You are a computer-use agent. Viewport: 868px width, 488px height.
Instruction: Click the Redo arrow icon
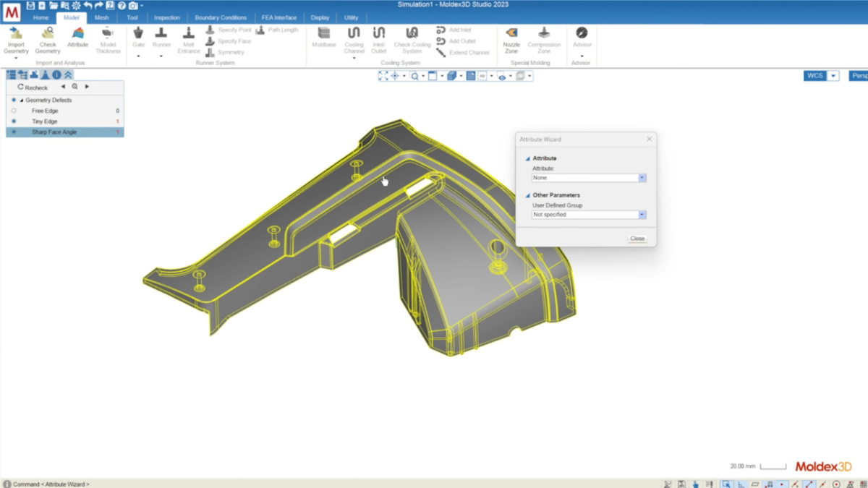[x=99, y=6]
